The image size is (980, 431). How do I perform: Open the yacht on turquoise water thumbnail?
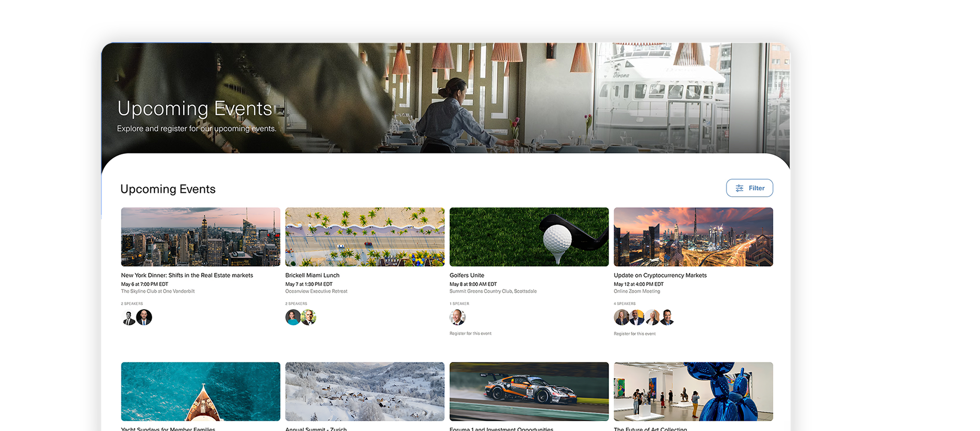click(x=200, y=391)
